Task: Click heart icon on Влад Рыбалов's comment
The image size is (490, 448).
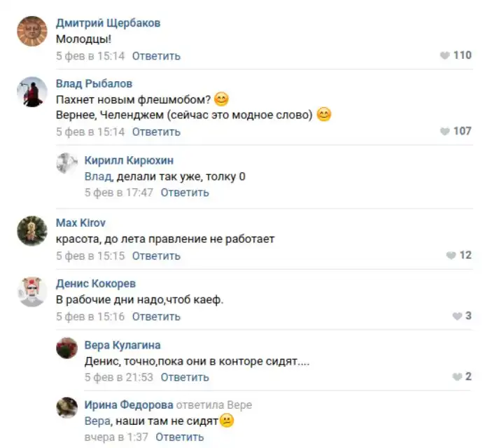Action: coord(444,131)
